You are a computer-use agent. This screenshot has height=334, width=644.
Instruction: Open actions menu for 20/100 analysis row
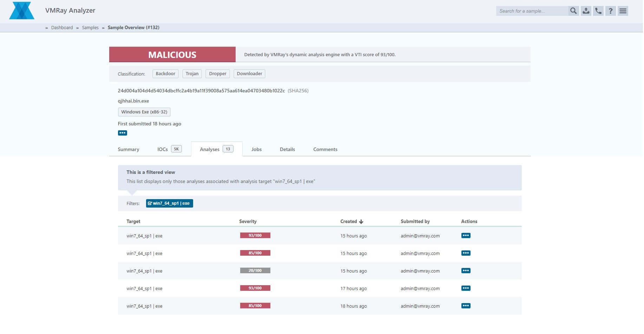466,271
